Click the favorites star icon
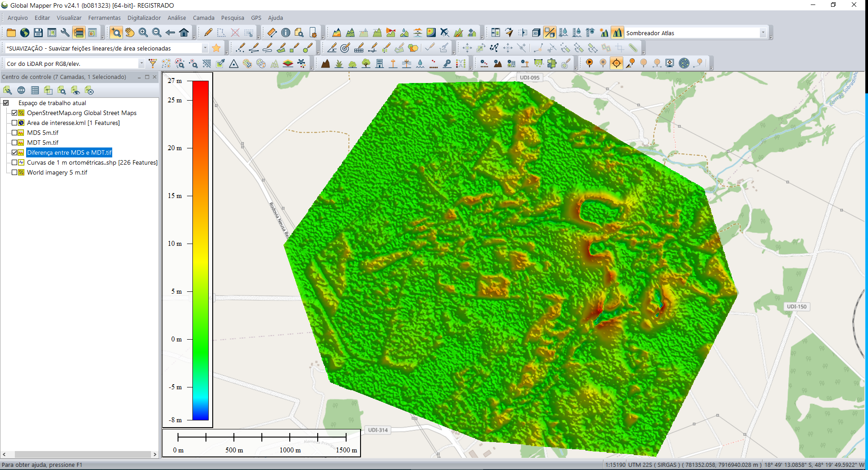 tap(216, 48)
